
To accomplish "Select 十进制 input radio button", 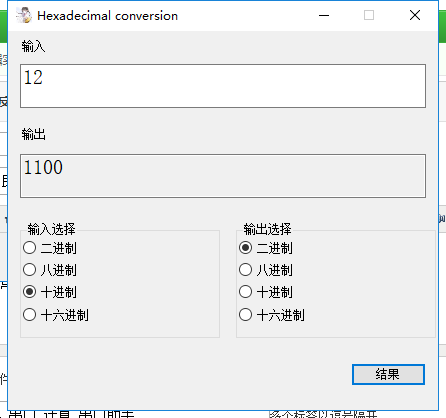I will pos(50,292).
